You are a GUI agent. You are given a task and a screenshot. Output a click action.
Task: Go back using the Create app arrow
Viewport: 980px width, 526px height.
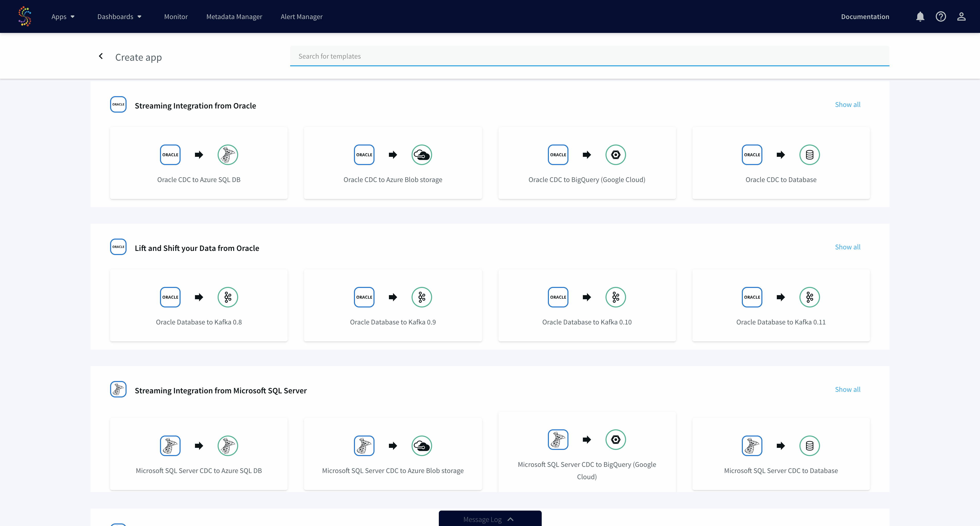click(101, 56)
